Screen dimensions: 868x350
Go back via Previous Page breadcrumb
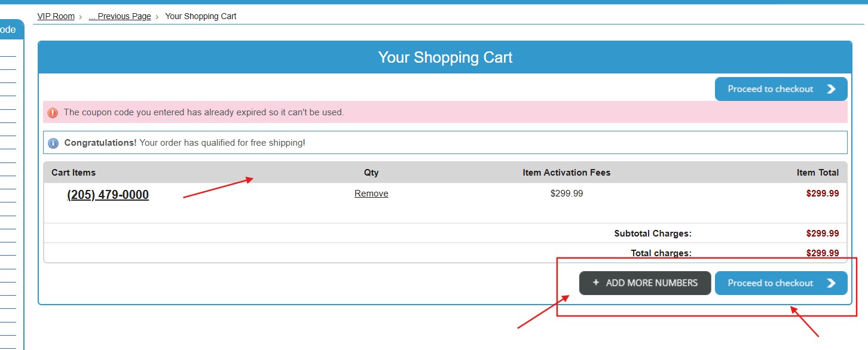[120, 16]
